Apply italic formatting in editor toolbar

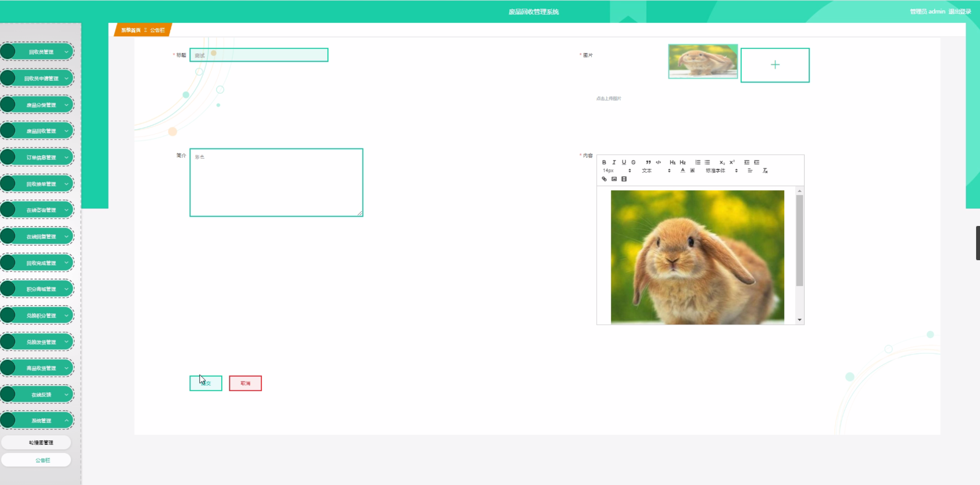(x=614, y=162)
